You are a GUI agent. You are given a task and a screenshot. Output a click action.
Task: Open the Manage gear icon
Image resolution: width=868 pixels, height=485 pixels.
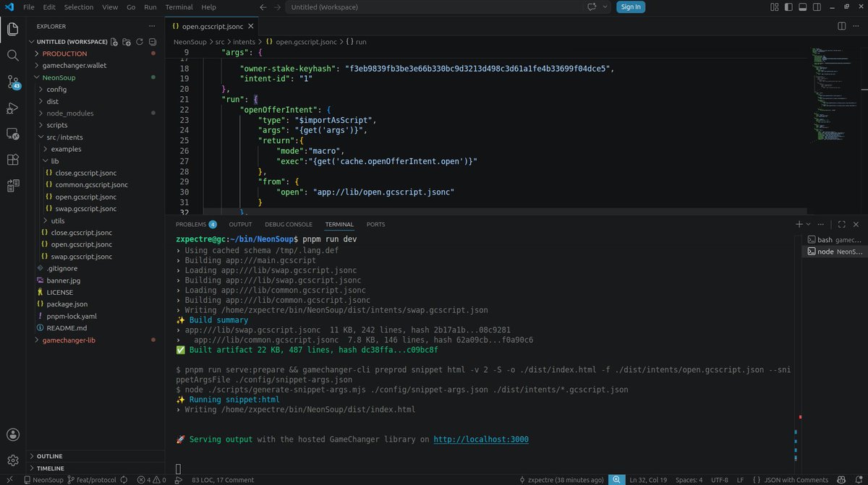pos(12,460)
